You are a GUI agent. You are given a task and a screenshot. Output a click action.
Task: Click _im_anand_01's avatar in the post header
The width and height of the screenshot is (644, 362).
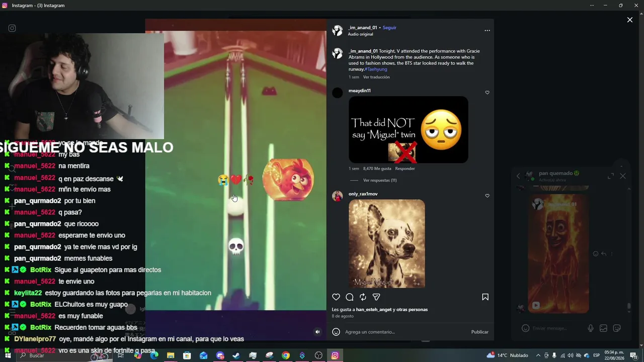click(x=337, y=30)
